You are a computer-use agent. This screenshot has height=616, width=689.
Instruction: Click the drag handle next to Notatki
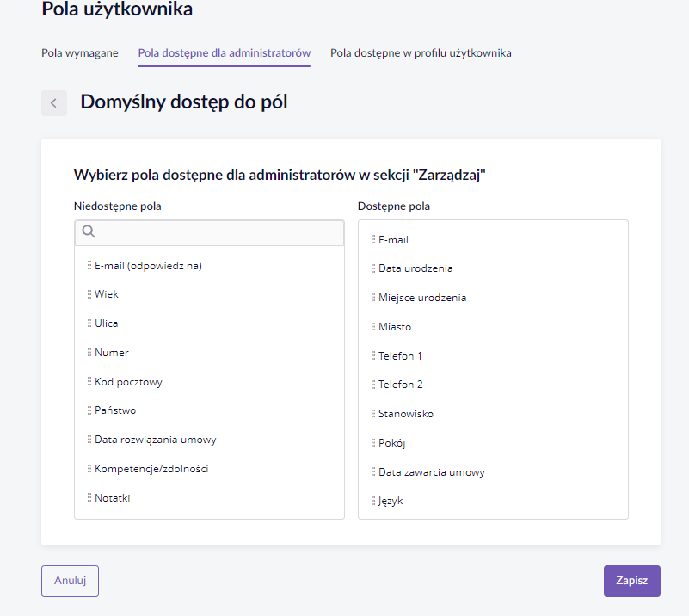[x=89, y=498]
